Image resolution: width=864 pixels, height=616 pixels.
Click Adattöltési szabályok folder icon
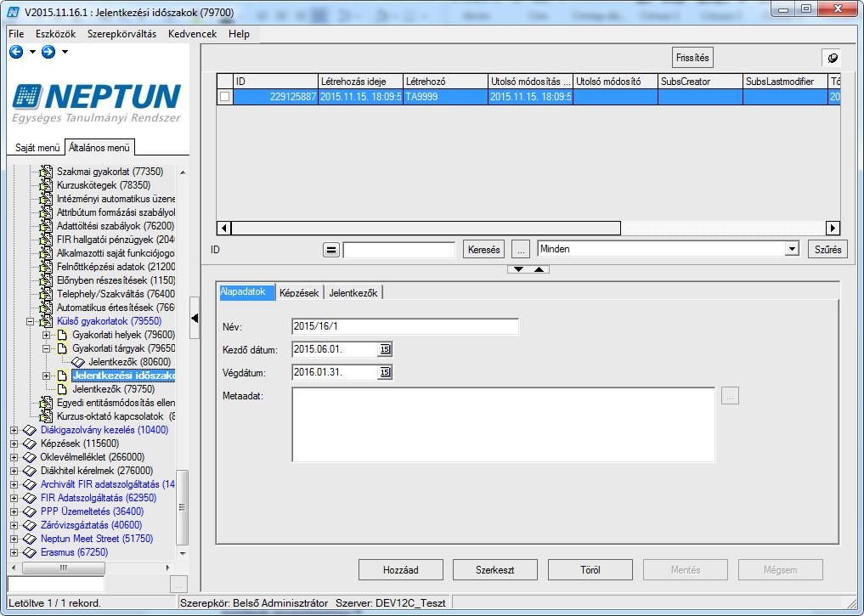tap(47, 226)
